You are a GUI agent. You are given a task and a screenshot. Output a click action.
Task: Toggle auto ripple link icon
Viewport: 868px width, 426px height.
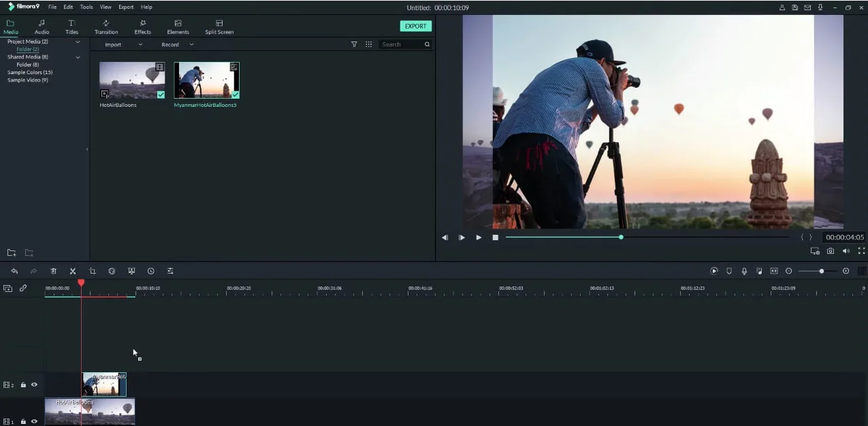click(x=23, y=288)
